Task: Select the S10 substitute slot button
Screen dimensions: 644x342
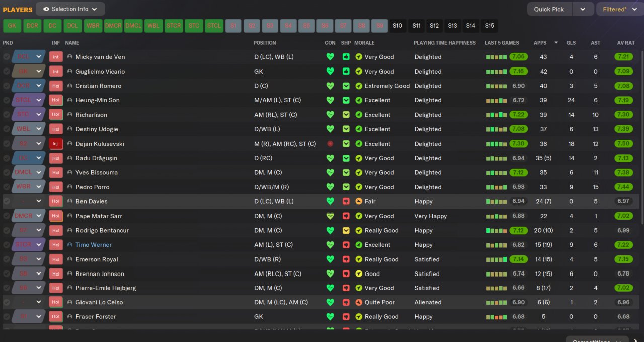Action: (x=398, y=26)
